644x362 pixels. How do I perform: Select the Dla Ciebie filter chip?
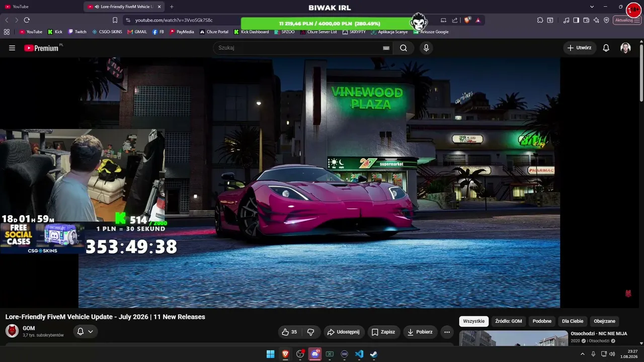(x=573, y=321)
